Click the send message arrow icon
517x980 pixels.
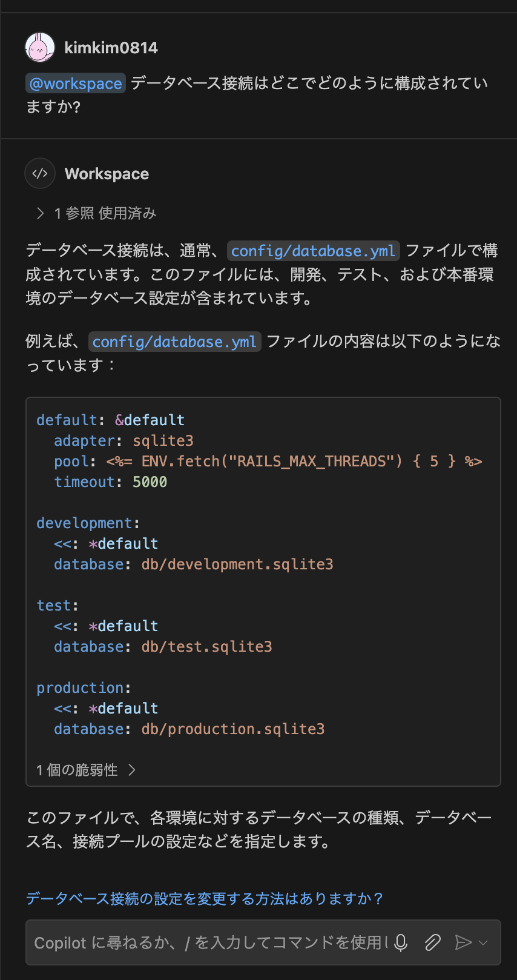pos(463,942)
